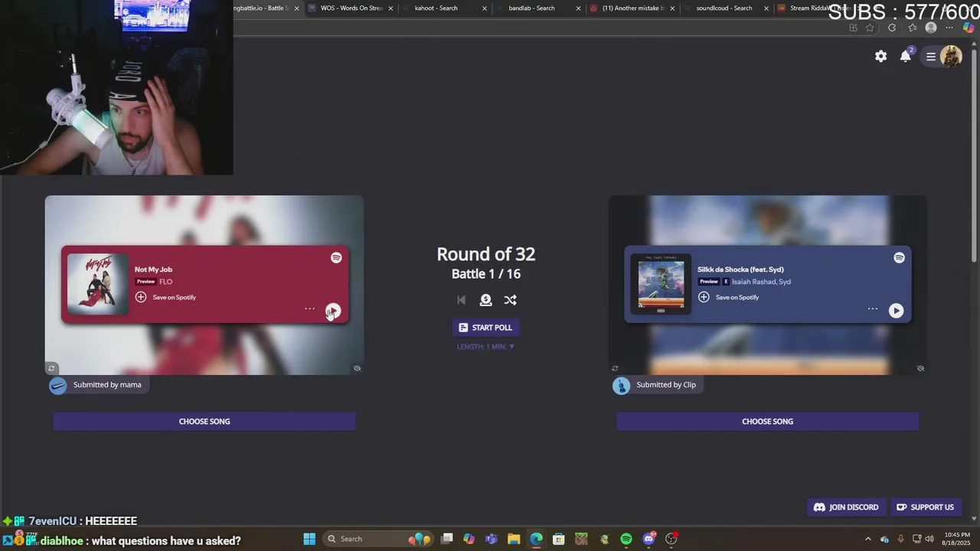The height and width of the screenshot is (551, 980).
Task: Click Spotify logo on Not My Job card
Action: tap(336, 258)
